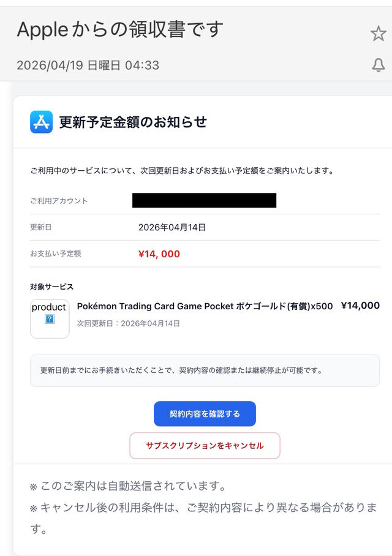The image size is (392, 556).
Task: Tap the bell notification icon
Action: tap(379, 66)
